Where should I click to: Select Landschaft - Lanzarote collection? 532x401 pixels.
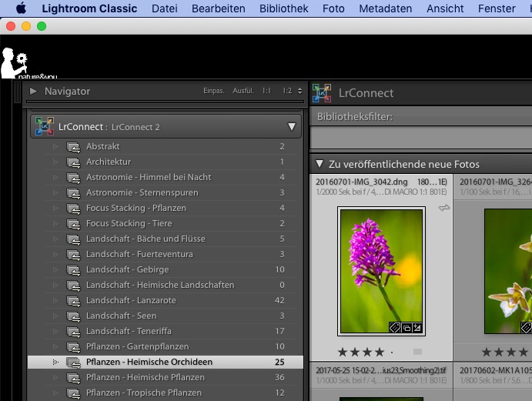[165, 301]
